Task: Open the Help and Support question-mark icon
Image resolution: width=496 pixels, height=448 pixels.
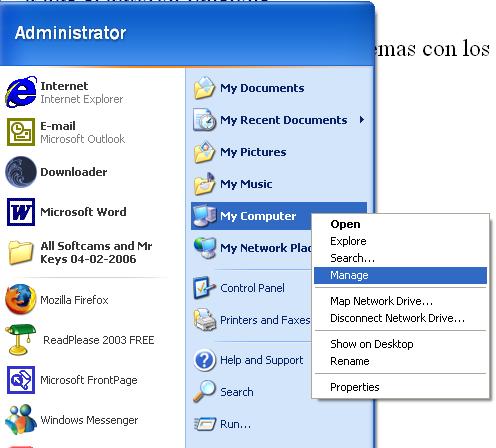Action: [x=204, y=360]
